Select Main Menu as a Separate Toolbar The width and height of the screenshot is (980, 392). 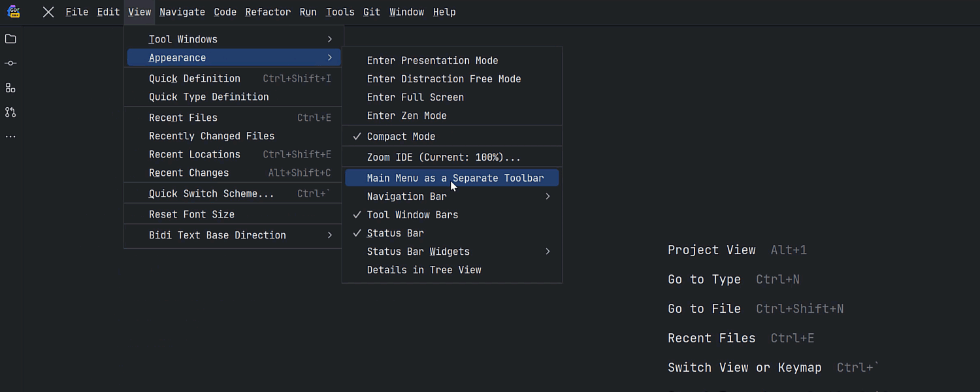(455, 178)
